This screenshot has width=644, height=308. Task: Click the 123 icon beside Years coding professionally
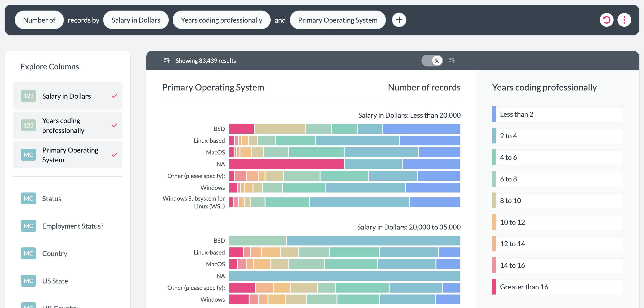tap(28, 125)
